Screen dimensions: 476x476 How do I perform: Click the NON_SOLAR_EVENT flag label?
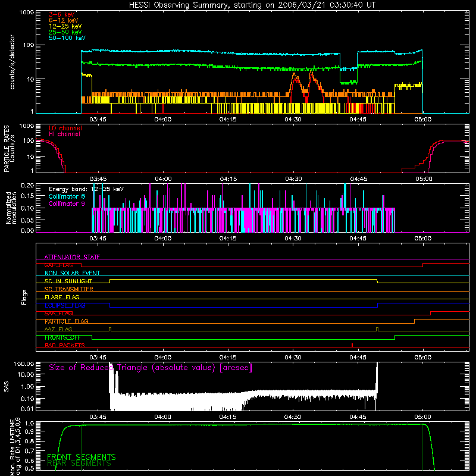click(x=72, y=273)
